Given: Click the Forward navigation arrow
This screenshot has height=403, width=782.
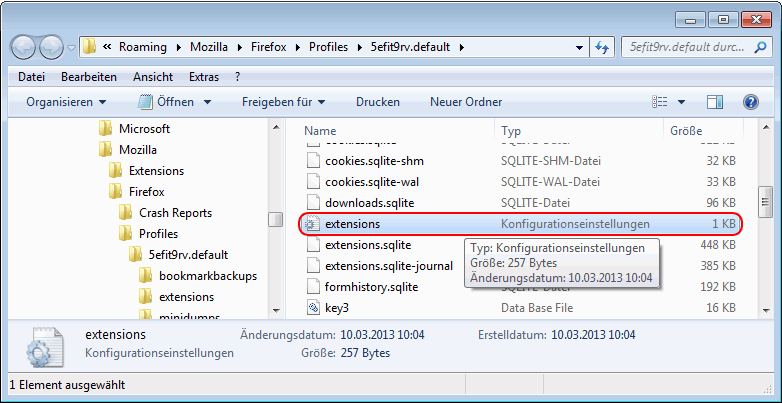Looking at the screenshot, I should (51, 47).
